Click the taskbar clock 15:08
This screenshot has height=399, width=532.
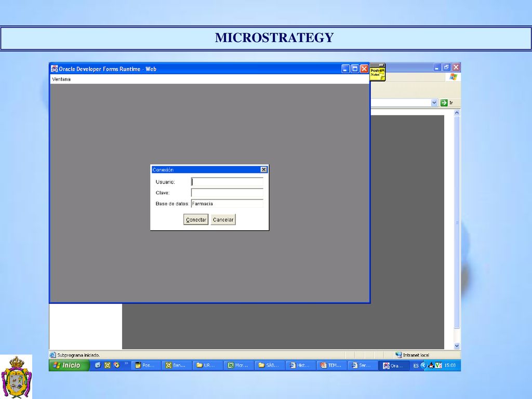coord(450,365)
